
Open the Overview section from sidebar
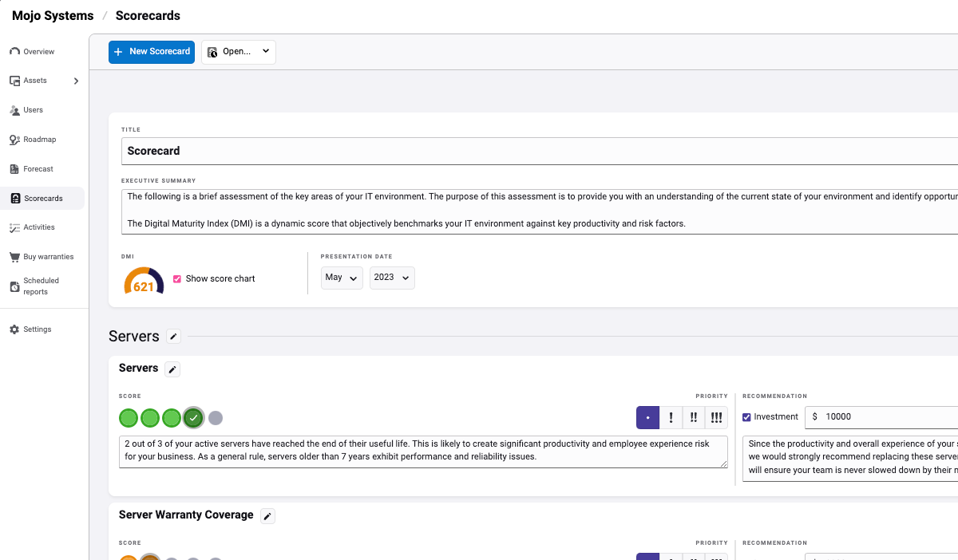point(15,51)
